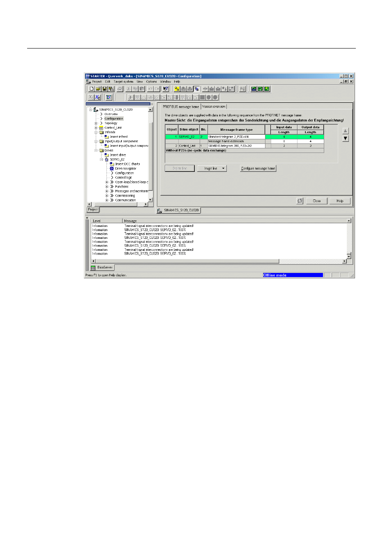Click the first green oscilloscope toolbar icon
The height and width of the screenshot is (555, 392).
(x=254, y=89)
